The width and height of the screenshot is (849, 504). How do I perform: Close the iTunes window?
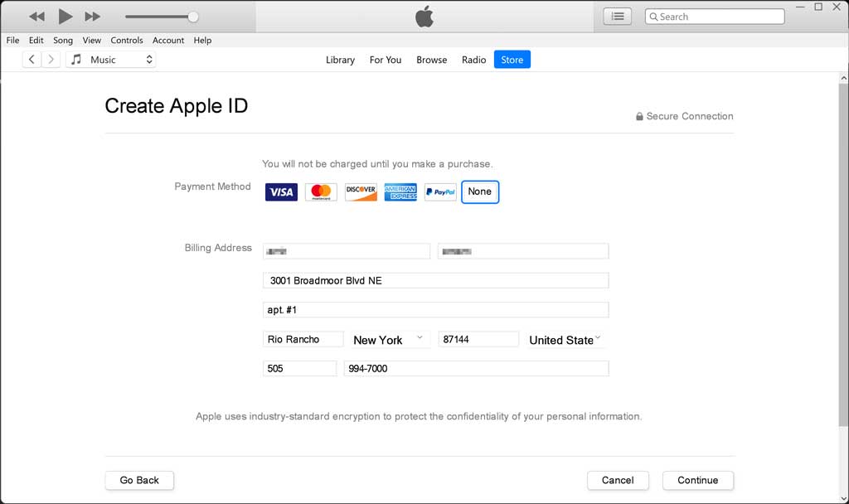[x=837, y=7]
